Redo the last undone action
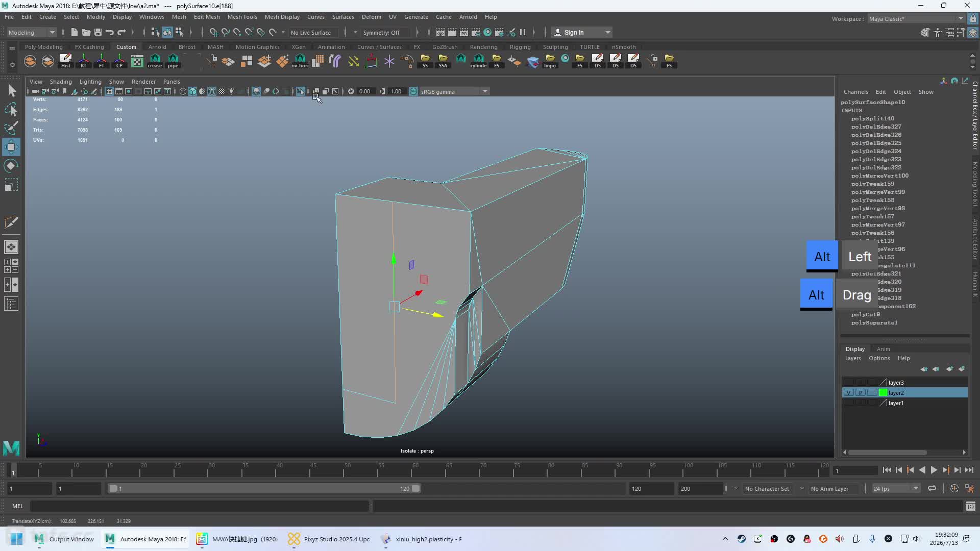 click(121, 32)
